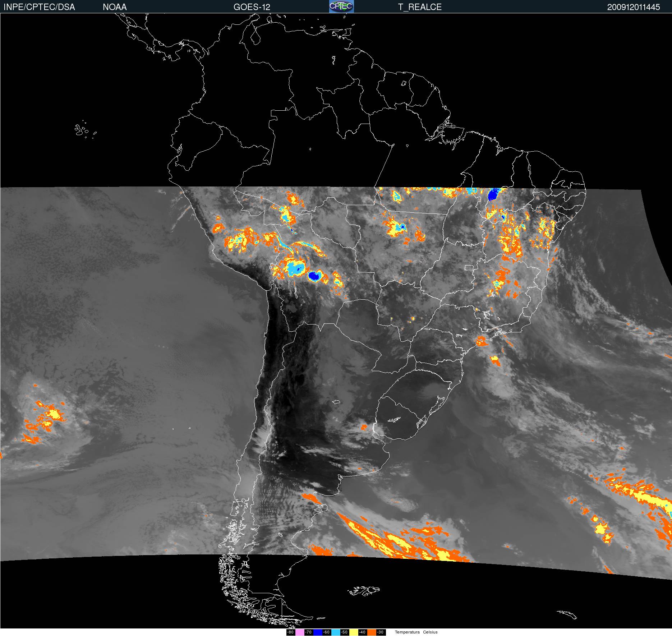Click the -50 legend value
Image resolution: width=672 pixels, height=636 pixels.
point(344,632)
